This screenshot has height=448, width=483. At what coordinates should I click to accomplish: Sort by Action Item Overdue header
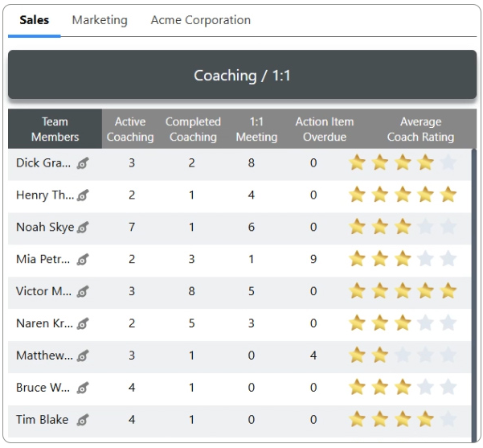(324, 129)
